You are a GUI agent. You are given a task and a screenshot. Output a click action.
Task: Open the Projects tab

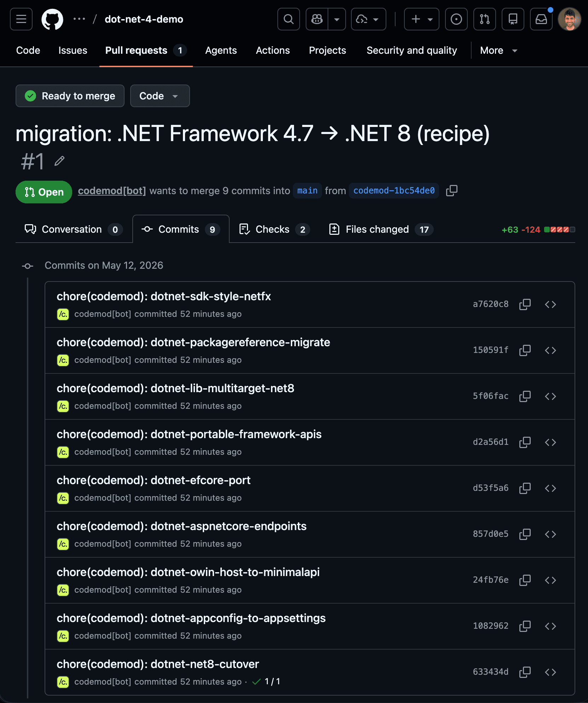point(328,51)
